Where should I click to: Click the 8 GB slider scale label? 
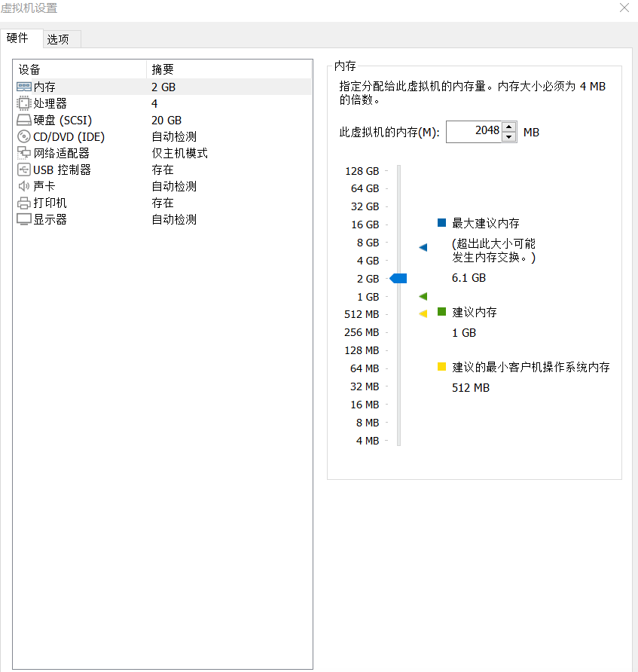[x=368, y=243]
